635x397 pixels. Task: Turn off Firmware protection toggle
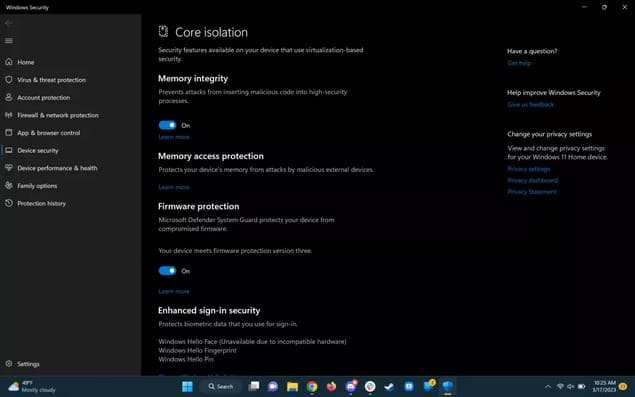point(167,271)
